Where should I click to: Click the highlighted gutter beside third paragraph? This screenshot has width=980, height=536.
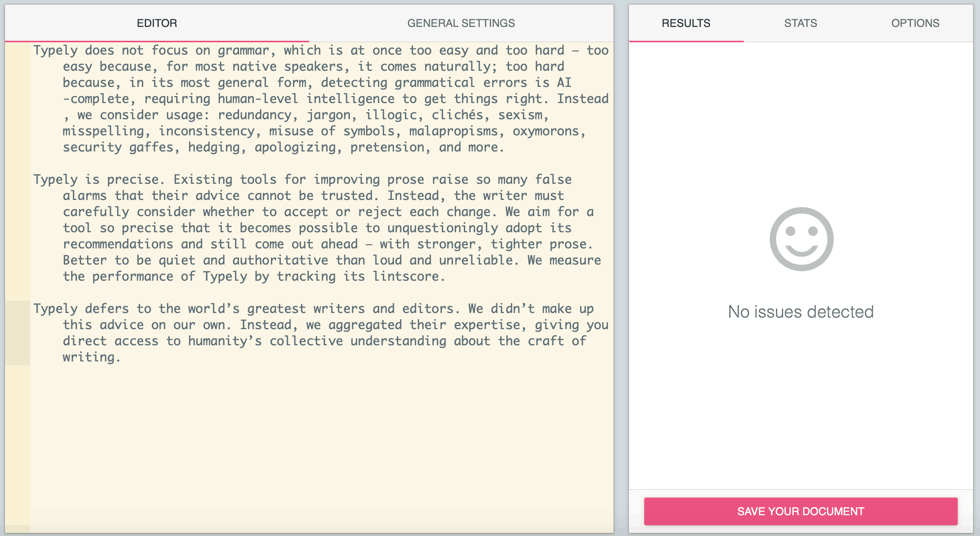pyautogui.click(x=17, y=333)
